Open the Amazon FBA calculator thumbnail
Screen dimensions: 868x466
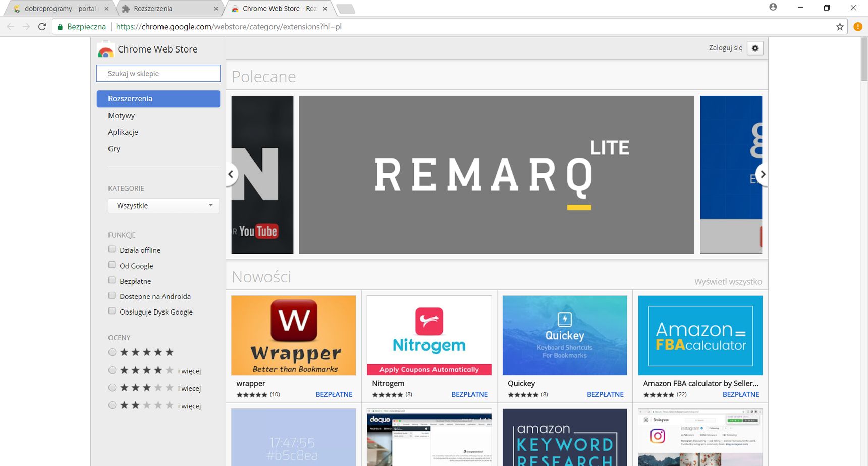tap(700, 335)
